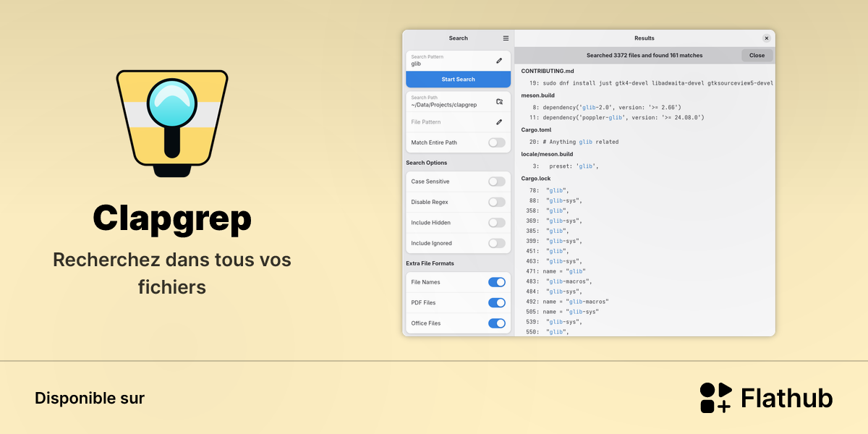Image resolution: width=868 pixels, height=434 pixels.
Task: Open the folder picker for Search Path
Action: (499, 101)
